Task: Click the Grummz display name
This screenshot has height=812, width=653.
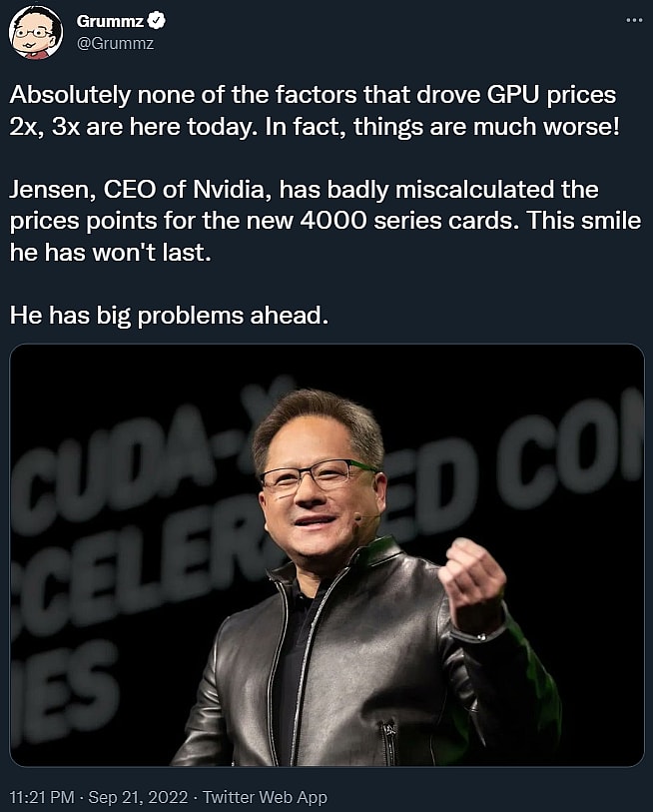Action: coord(104,21)
